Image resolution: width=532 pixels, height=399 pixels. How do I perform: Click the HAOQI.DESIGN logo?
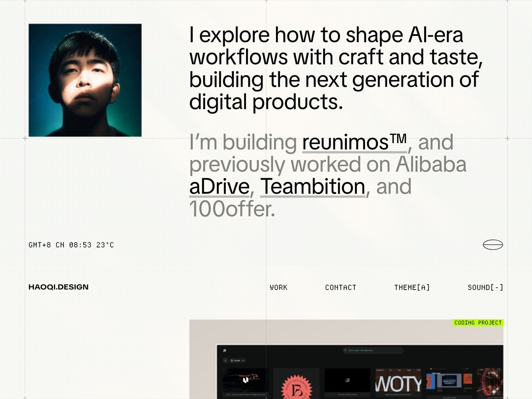click(59, 287)
